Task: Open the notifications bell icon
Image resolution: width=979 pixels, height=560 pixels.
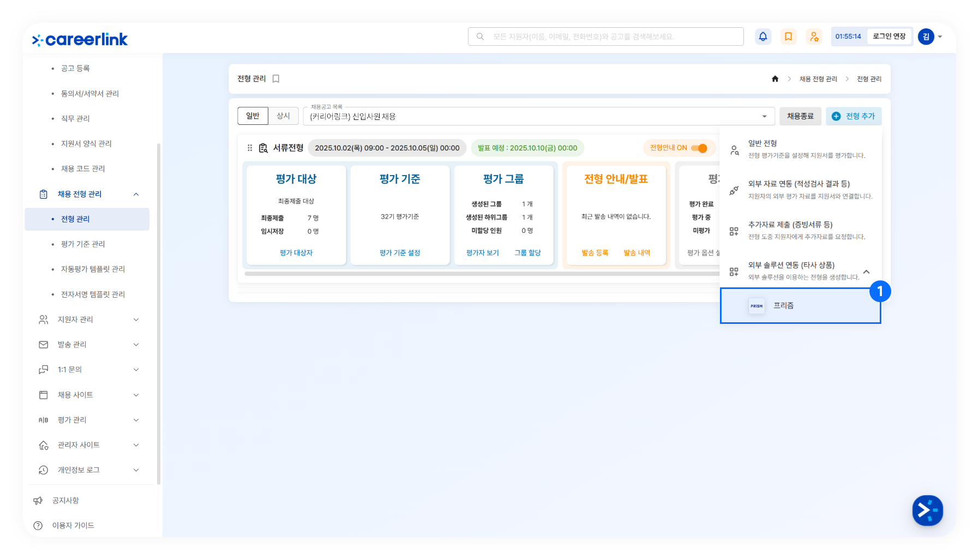Action: (x=762, y=37)
